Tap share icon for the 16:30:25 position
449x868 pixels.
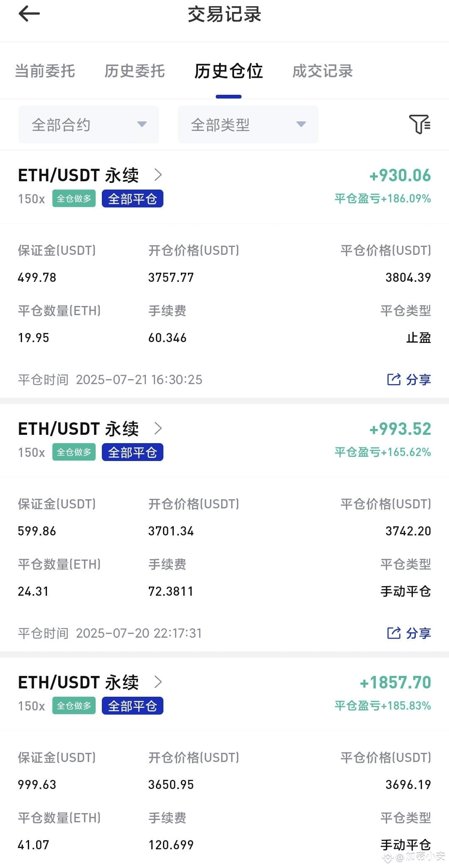tap(393, 379)
